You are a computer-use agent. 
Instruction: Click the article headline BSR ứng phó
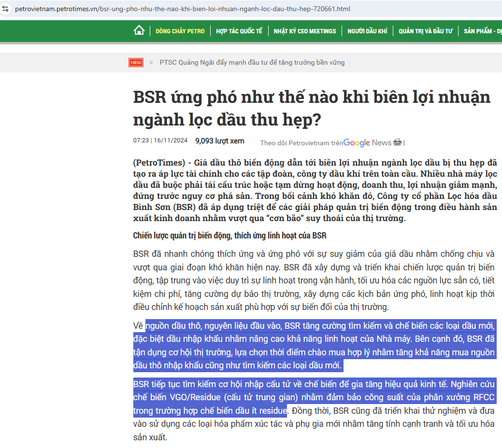(312, 108)
